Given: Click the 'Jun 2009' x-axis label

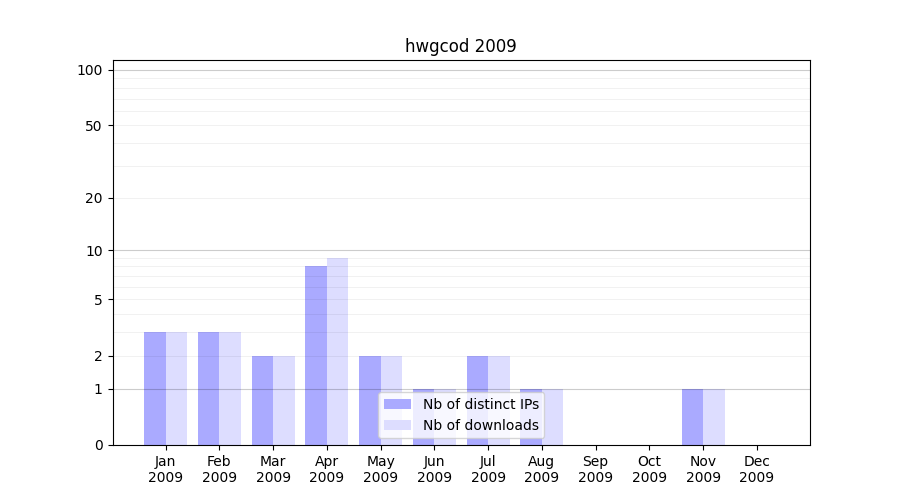Looking at the screenshot, I should [x=434, y=469].
